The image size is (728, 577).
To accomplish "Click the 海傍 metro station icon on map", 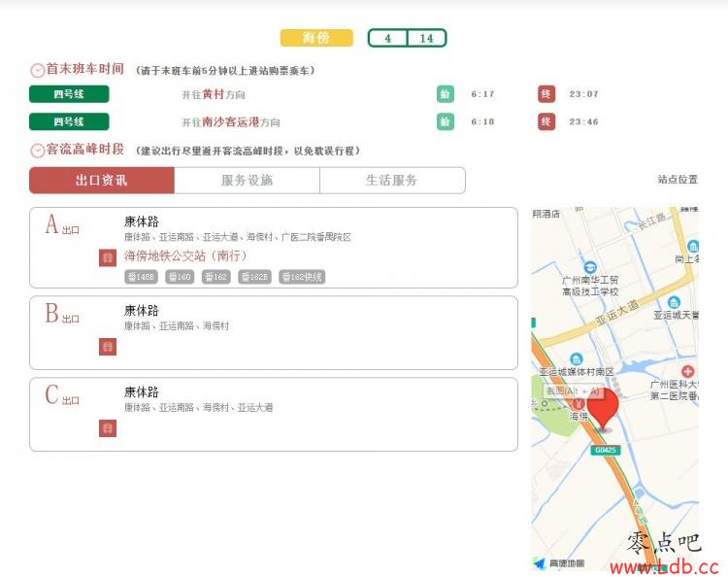I will click(579, 403).
